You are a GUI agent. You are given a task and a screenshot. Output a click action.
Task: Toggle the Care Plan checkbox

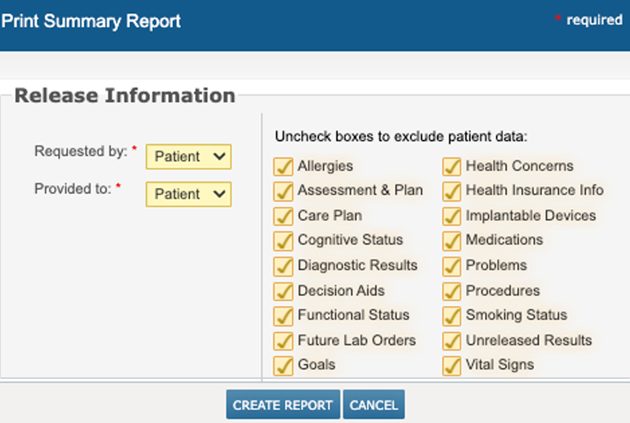click(x=282, y=215)
